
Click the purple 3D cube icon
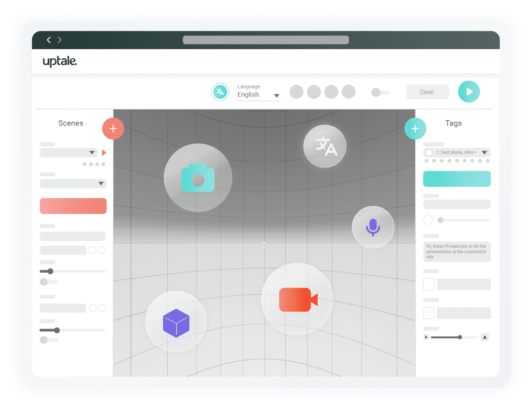tap(176, 322)
